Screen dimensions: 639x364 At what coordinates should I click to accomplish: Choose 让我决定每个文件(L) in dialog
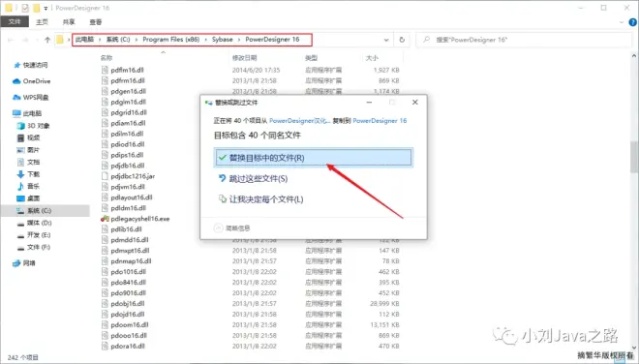point(266,199)
